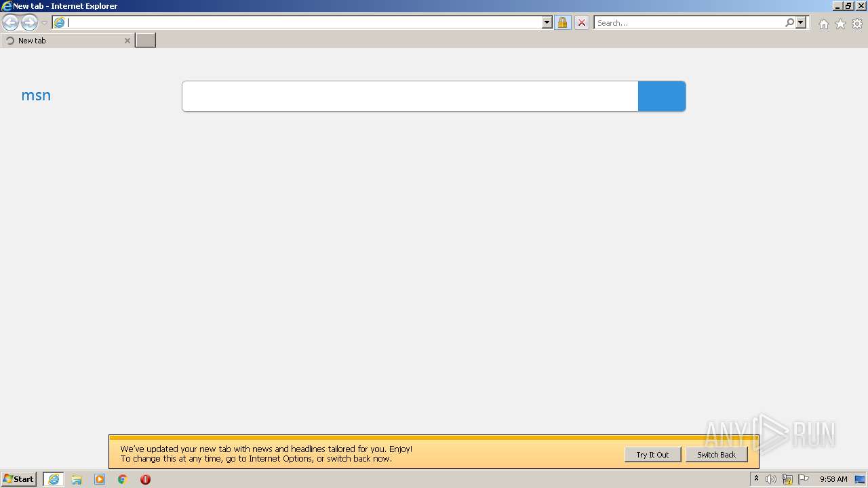Screen dimensions: 868x488
Task: Open the Action Center flag icon
Action: (804, 479)
